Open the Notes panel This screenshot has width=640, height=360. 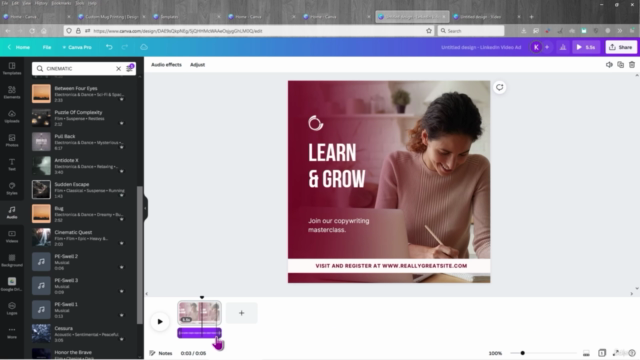click(x=161, y=353)
